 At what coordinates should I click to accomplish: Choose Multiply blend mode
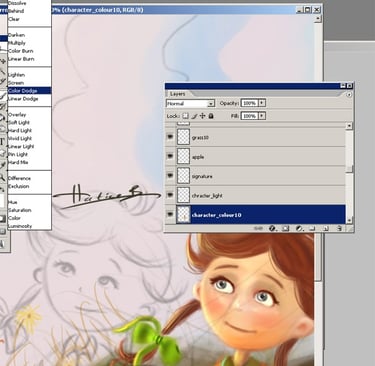(x=29, y=43)
